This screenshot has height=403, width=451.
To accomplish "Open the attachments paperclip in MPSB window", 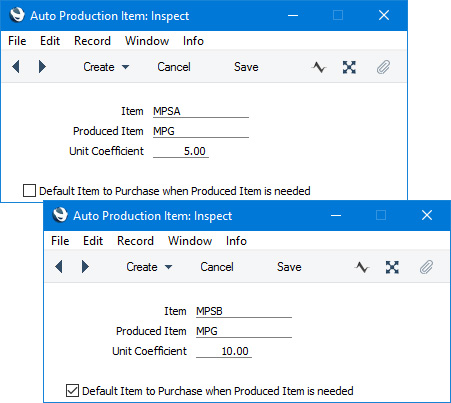I will (426, 267).
